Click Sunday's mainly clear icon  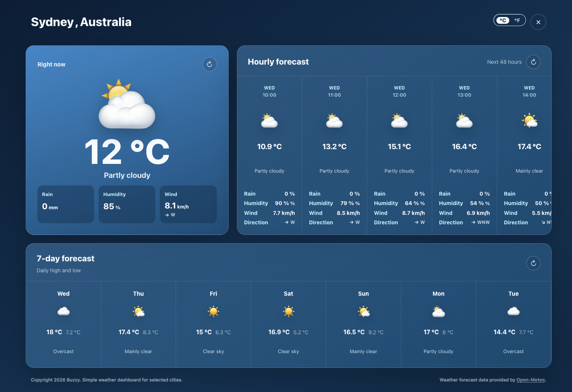363,312
